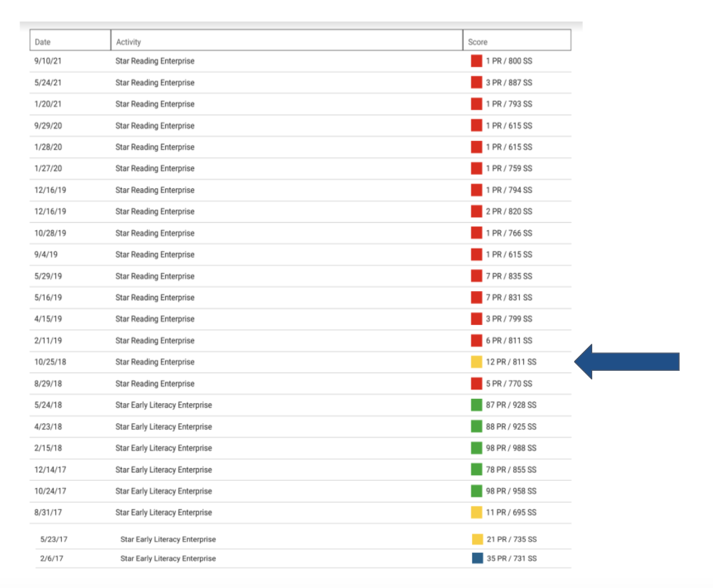
Task: Click the yellow swatch for 8/31/17 score
Action: tap(476, 513)
